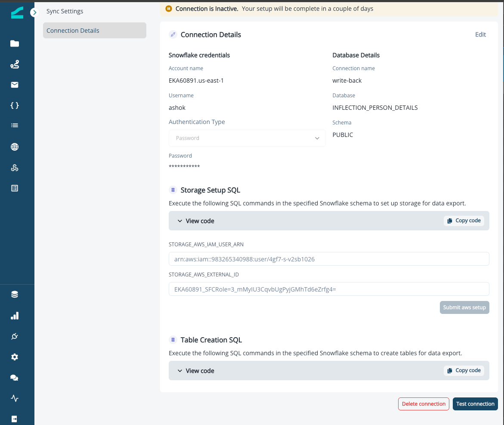
Task: Open the curly braces icon in sidebar
Action: pos(15,105)
